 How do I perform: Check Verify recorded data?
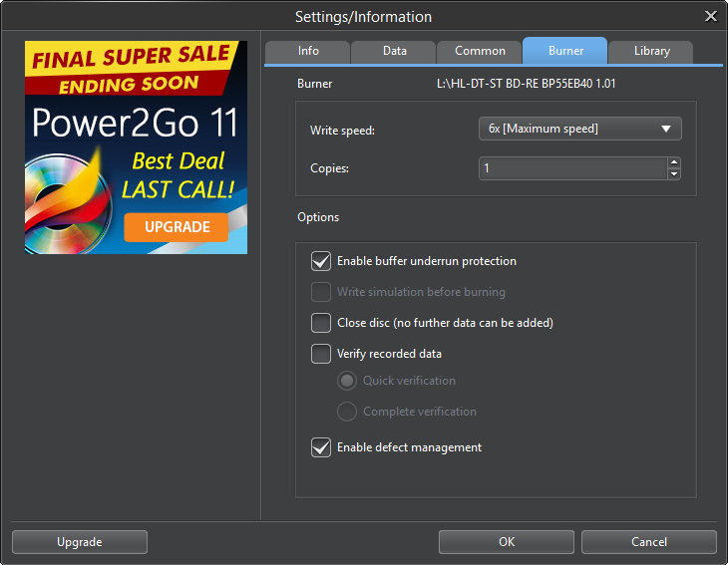(x=321, y=354)
